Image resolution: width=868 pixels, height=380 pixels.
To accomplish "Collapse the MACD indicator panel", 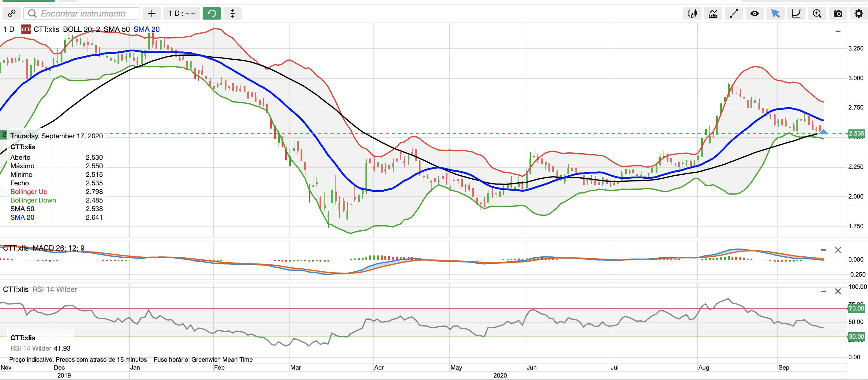I will (823, 250).
